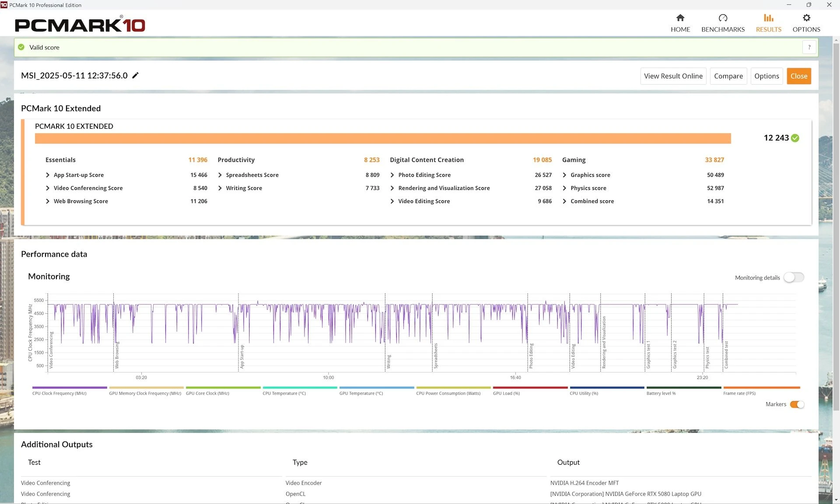Expand Rendering and Visualization Score
Screen dimensions: 840x504
pyautogui.click(x=392, y=188)
